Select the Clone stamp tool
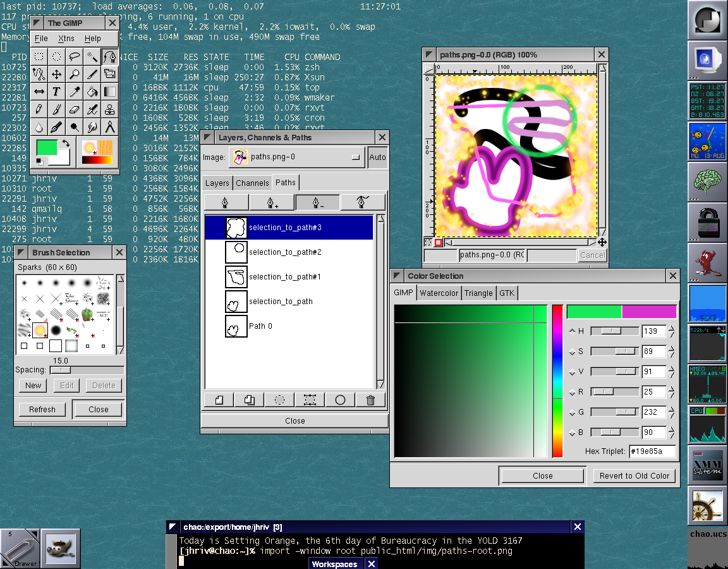The image size is (728, 569). tap(109, 109)
